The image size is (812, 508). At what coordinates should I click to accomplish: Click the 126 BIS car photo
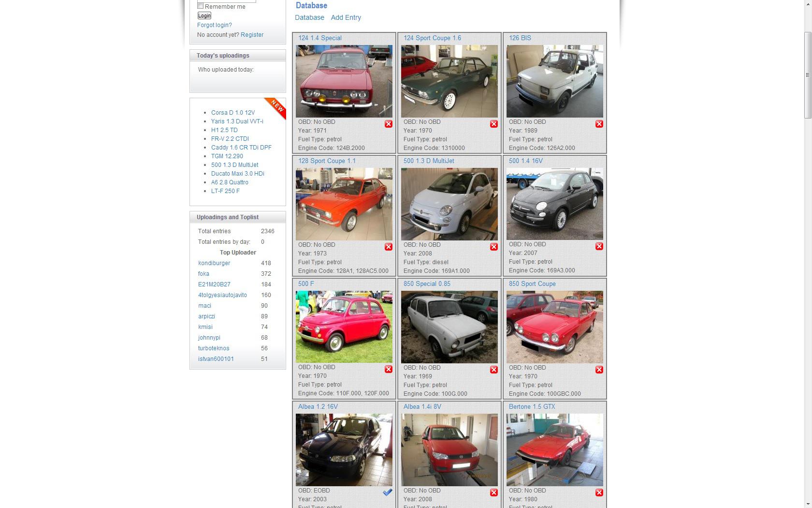point(555,81)
